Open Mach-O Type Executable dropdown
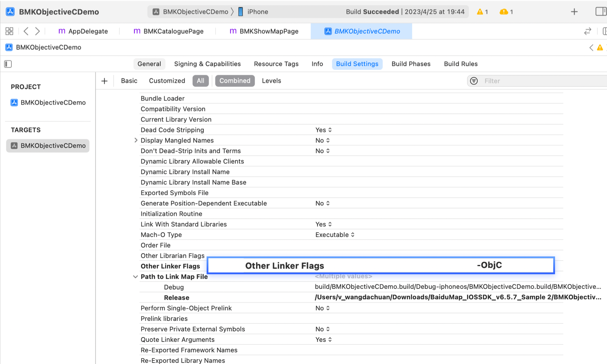 click(335, 235)
